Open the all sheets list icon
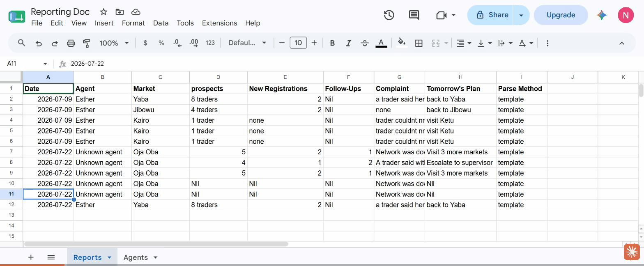 click(x=51, y=257)
